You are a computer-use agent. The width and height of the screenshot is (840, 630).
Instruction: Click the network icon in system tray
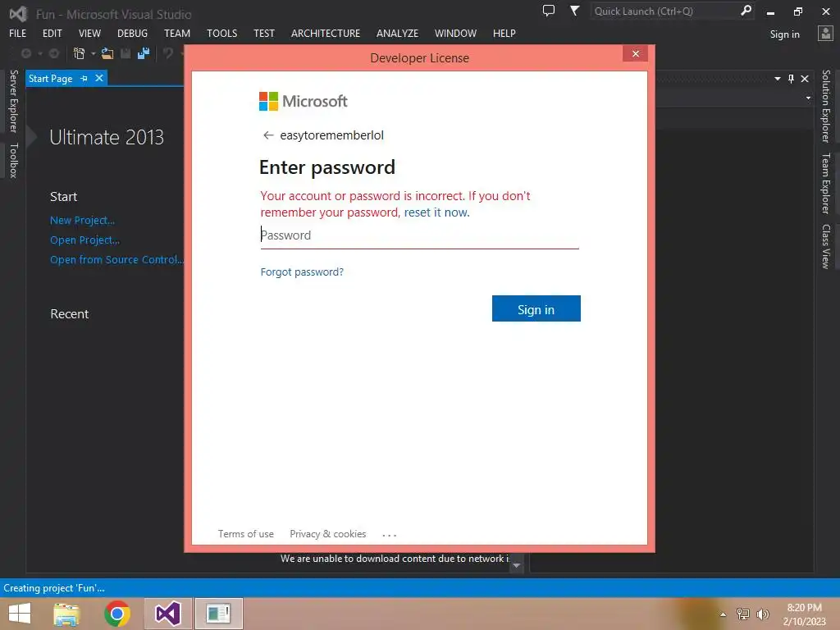[743, 614]
